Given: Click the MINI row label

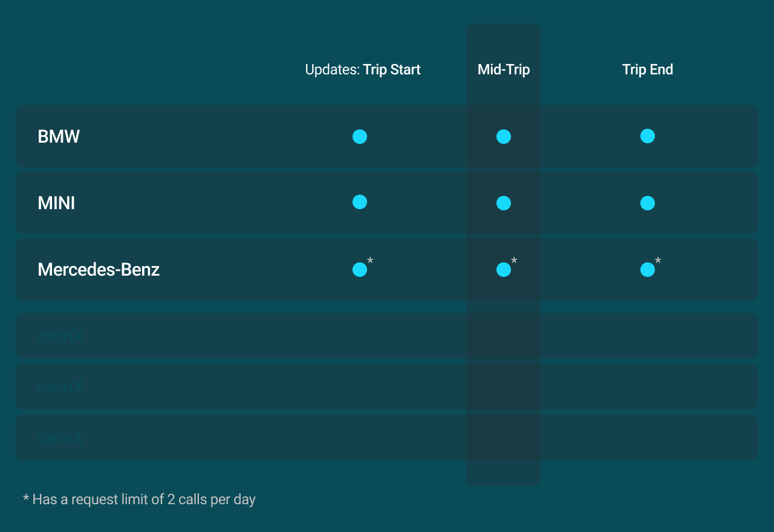Looking at the screenshot, I should [x=56, y=203].
